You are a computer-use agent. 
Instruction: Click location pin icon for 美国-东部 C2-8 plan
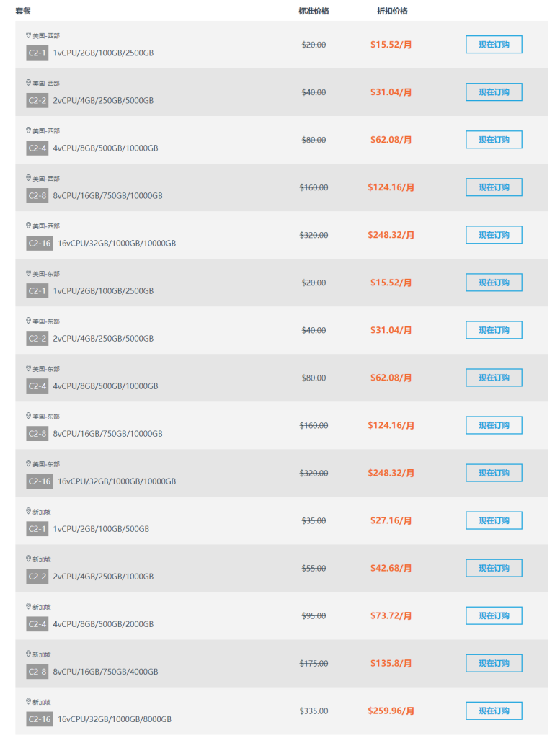click(29, 416)
